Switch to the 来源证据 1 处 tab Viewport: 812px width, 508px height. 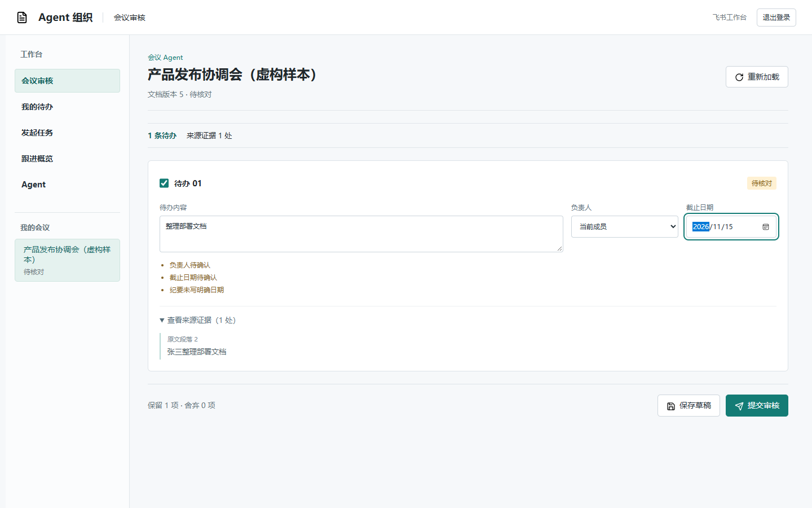coord(209,135)
